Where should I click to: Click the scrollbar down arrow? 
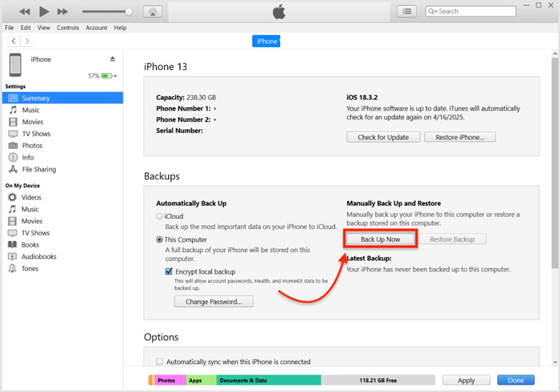[554, 362]
